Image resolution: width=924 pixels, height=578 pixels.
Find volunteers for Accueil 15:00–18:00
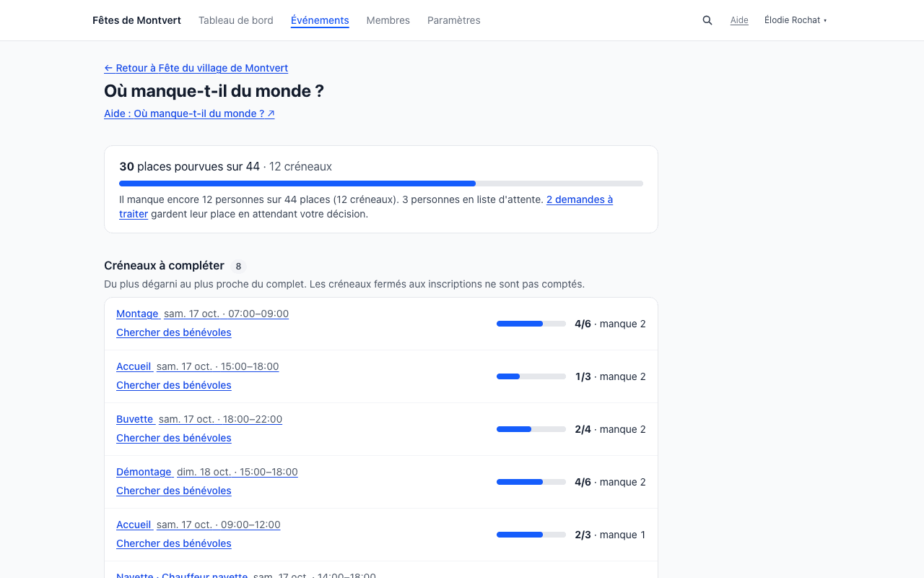[174, 385]
